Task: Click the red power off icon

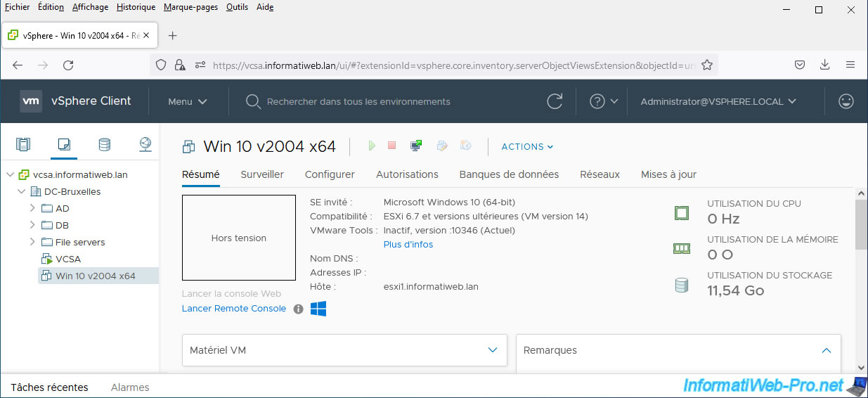Action: [x=392, y=146]
